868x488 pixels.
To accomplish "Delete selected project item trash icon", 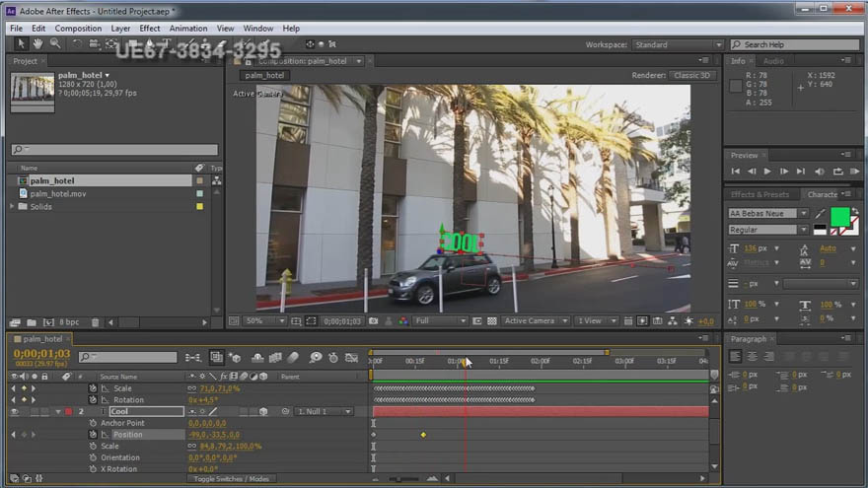I will [96, 322].
